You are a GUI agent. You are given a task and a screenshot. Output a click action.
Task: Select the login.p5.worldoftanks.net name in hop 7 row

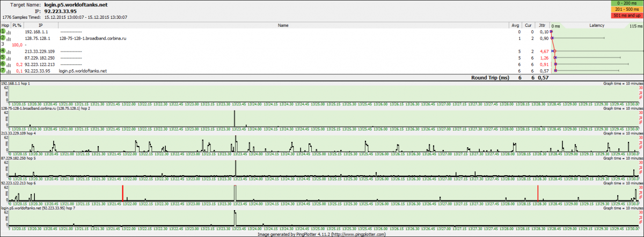coord(83,71)
